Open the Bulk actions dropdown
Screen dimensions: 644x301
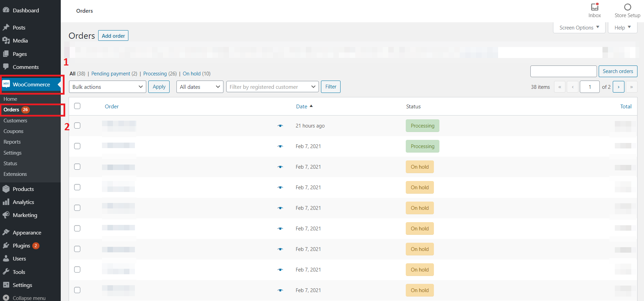(107, 87)
